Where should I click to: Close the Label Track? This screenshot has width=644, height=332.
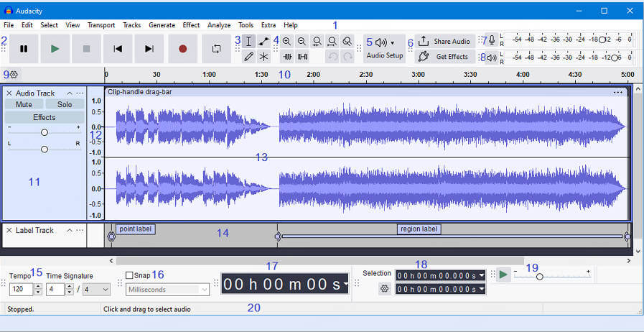click(9, 230)
